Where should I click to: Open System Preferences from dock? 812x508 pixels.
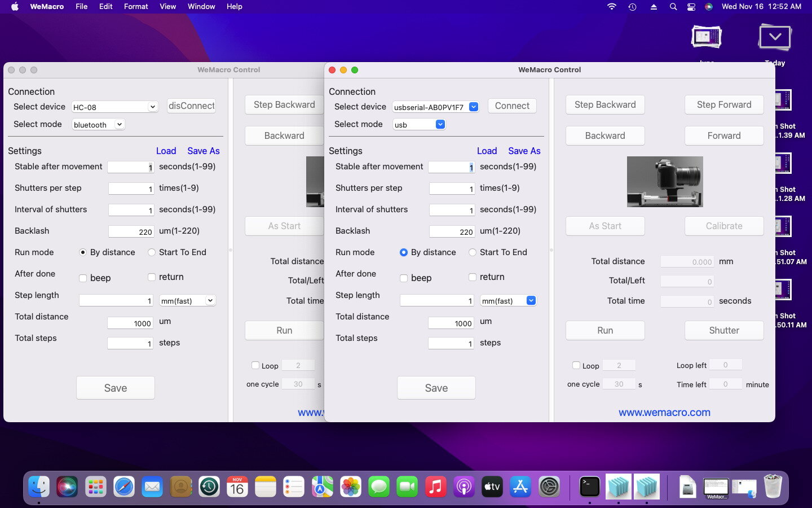549,486
